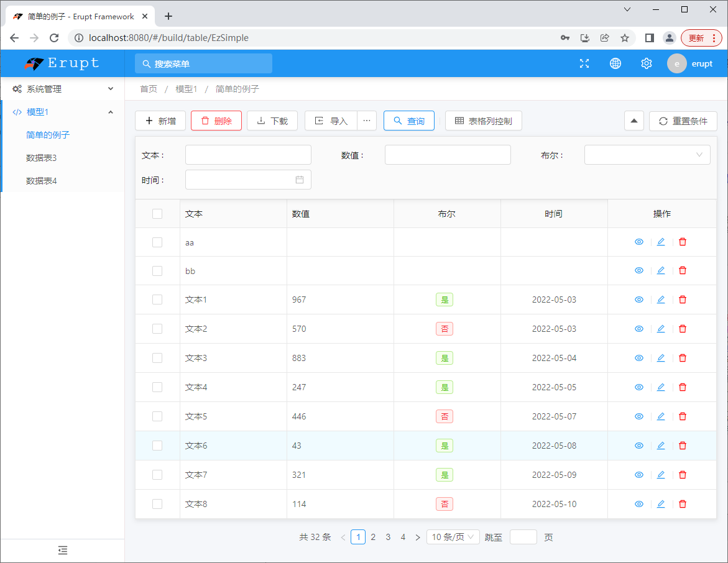Delete row 文本4
The height and width of the screenshot is (563, 728).
click(x=683, y=387)
